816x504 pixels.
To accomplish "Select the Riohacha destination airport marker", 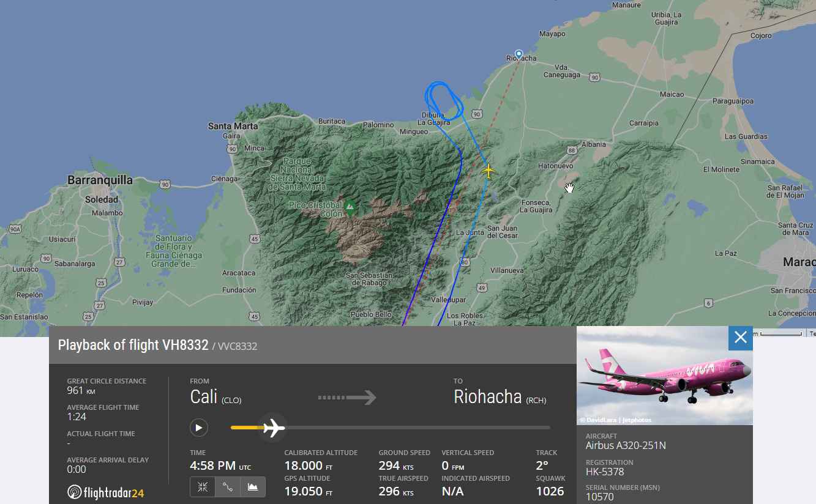I will (519, 54).
